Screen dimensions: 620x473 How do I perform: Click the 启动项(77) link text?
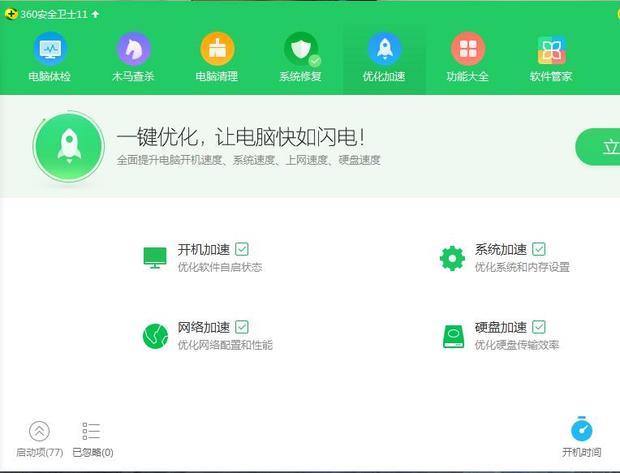click(x=39, y=452)
